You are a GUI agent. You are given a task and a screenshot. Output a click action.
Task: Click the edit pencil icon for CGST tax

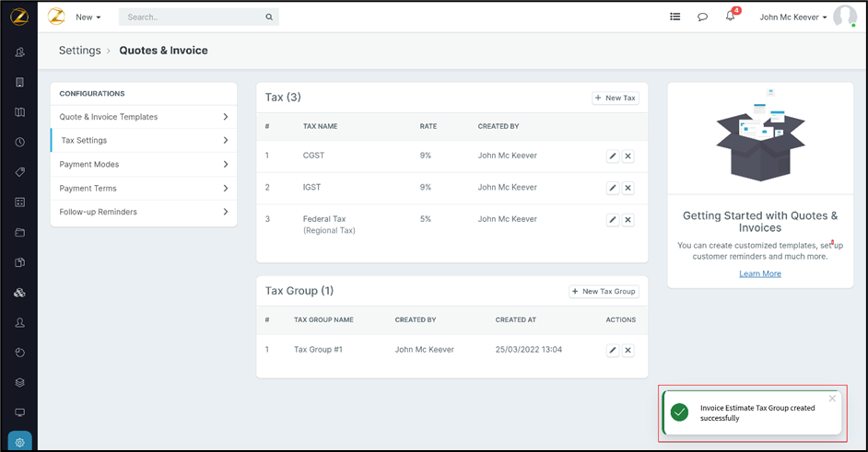click(613, 156)
